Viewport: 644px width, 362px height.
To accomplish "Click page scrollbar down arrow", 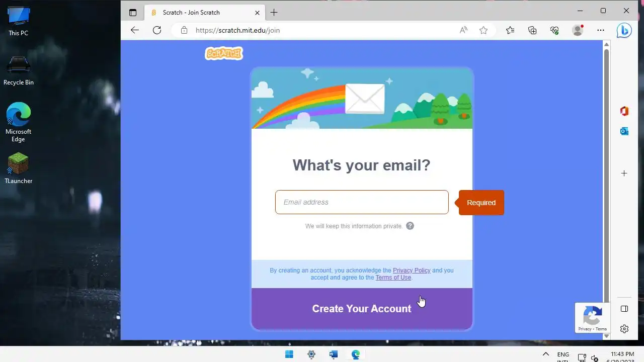I will [606, 336].
